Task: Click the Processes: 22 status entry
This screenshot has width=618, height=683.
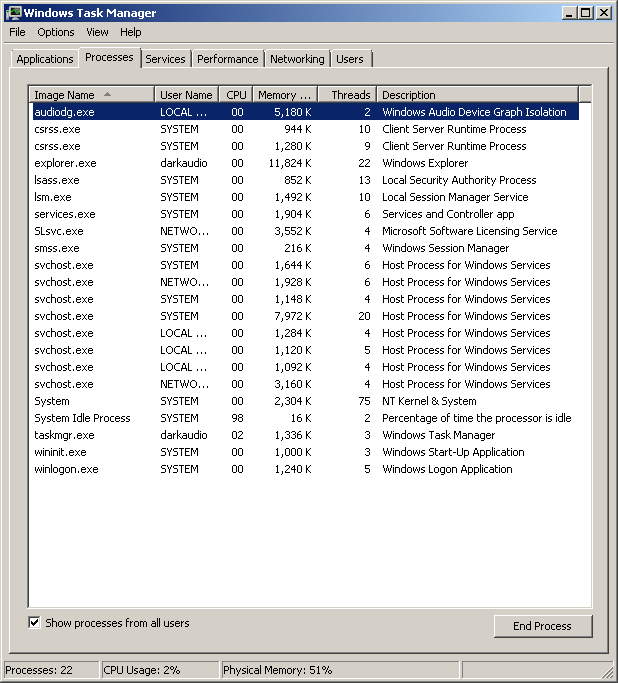Action: (51, 670)
